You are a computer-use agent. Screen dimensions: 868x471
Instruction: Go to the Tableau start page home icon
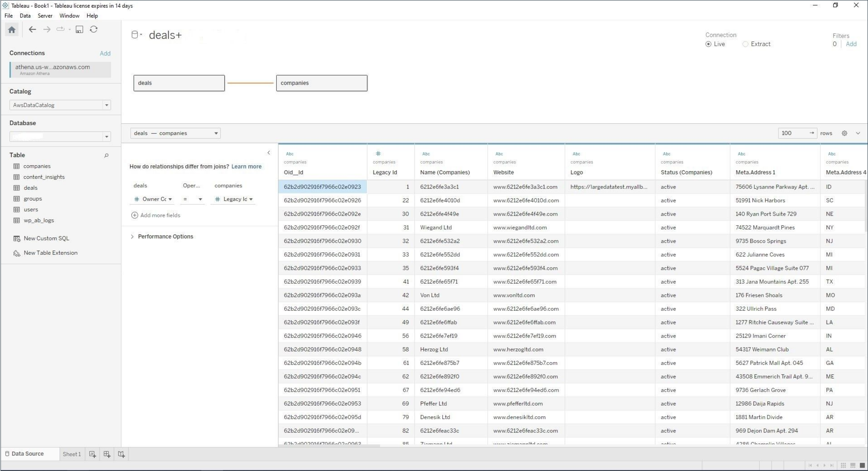(x=12, y=30)
